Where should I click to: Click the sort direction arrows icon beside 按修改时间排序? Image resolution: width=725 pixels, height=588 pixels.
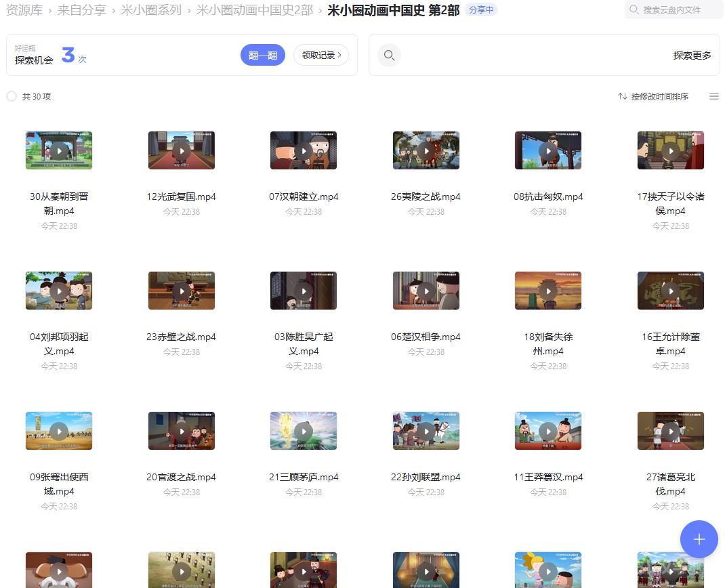(623, 96)
